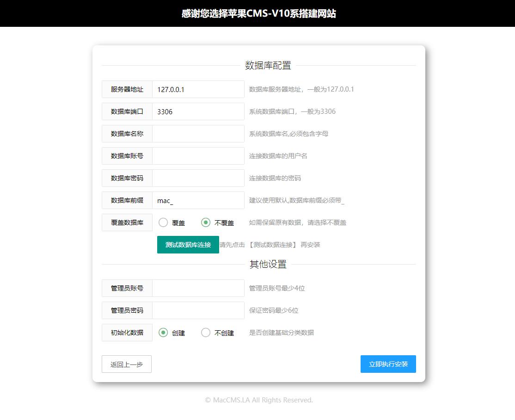Click the database prefix field showing mac_
515x420 pixels.
coord(198,200)
